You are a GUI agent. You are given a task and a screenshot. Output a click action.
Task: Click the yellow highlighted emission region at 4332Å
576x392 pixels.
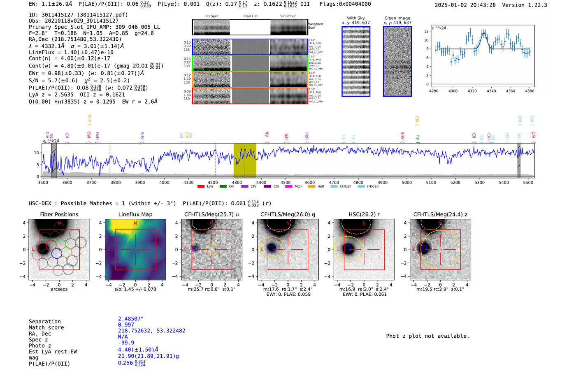point(245,160)
